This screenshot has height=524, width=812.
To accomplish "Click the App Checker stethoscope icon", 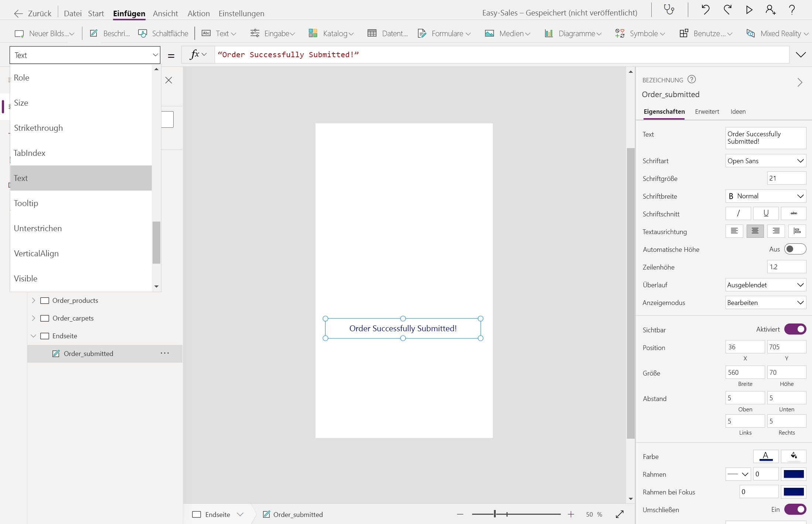I will (x=669, y=10).
